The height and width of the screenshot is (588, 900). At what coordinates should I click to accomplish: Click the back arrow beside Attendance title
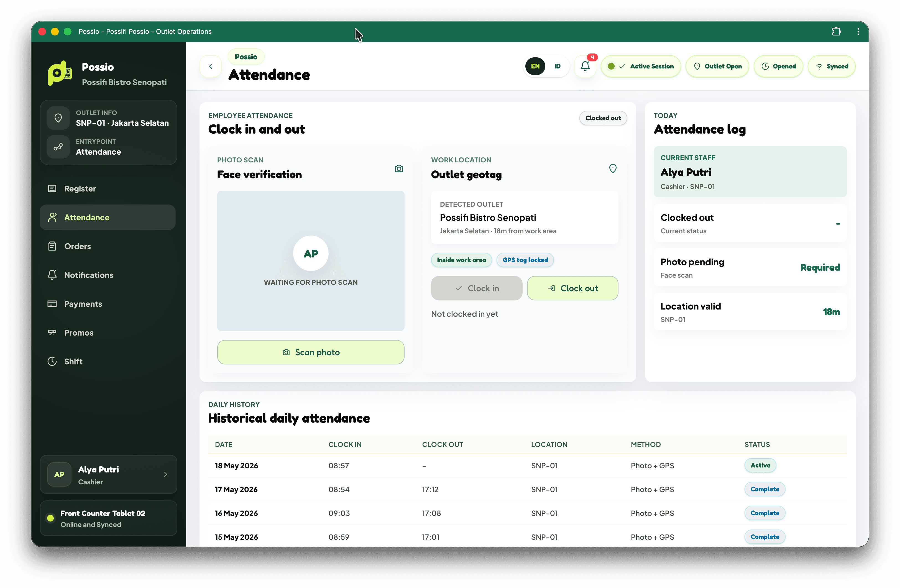(x=211, y=66)
